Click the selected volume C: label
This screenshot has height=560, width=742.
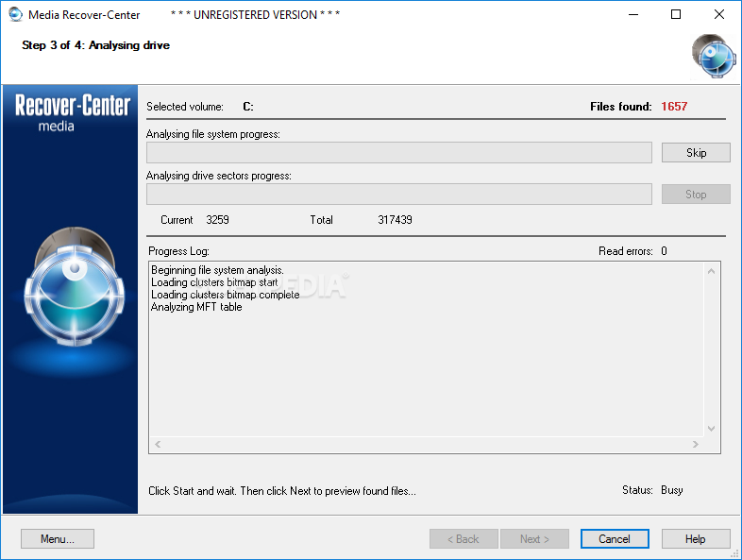pos(248,107)
